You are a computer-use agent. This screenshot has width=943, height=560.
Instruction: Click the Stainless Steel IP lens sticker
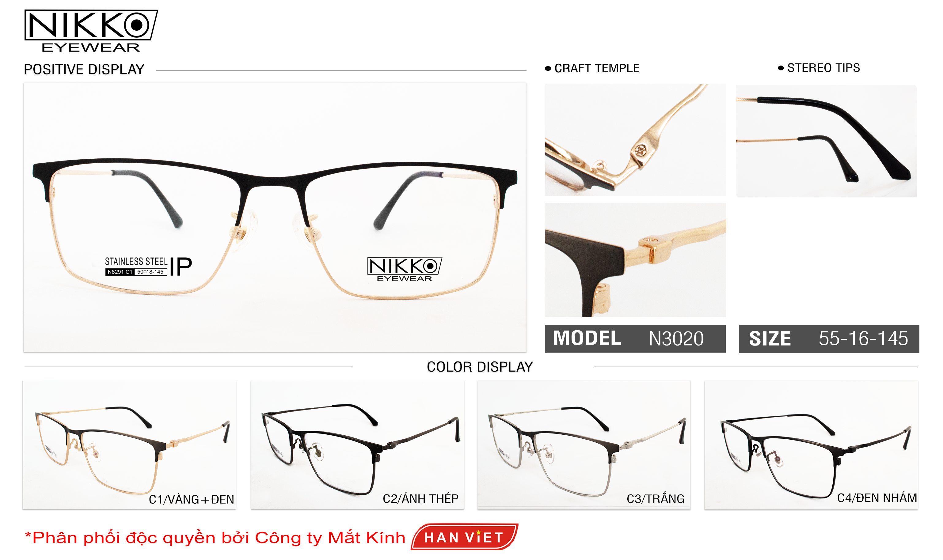[148, 267]
